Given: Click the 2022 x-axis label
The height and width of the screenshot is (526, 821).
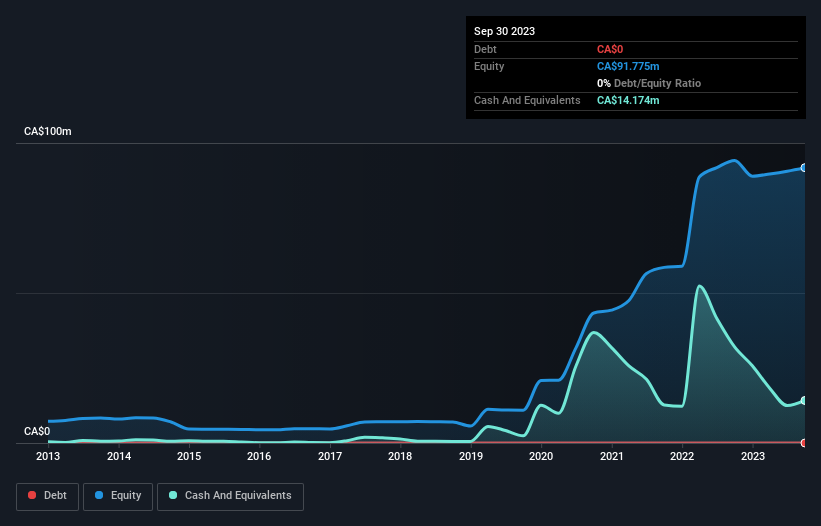Looking at the screenshot, I should (682, 456).
